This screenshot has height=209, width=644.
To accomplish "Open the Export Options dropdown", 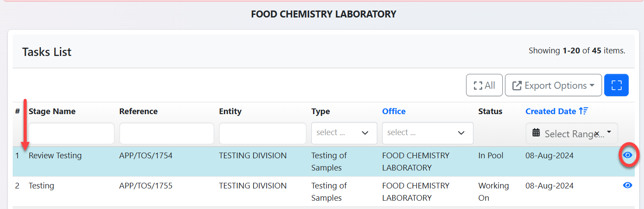I will pyautogui.click(x=553, y=85).
